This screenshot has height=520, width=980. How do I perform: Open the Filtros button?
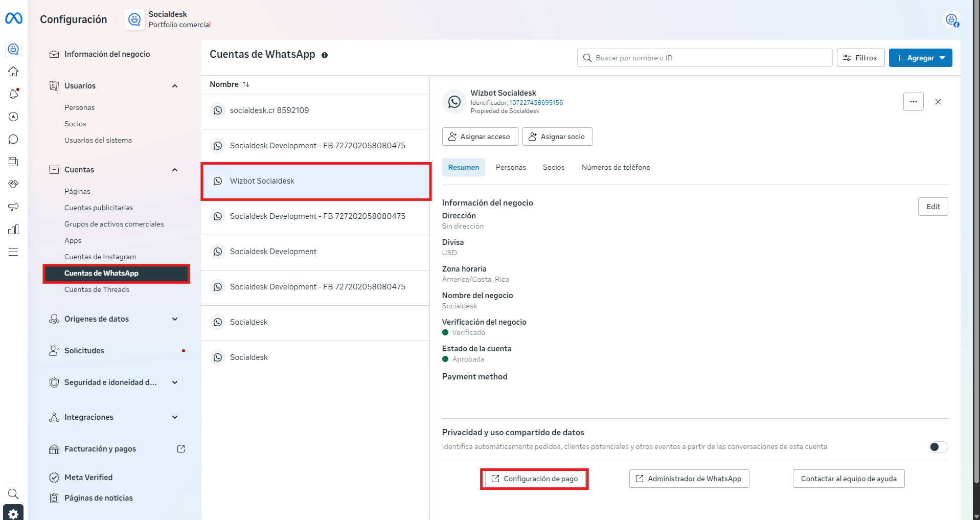(x=860, y=58)
